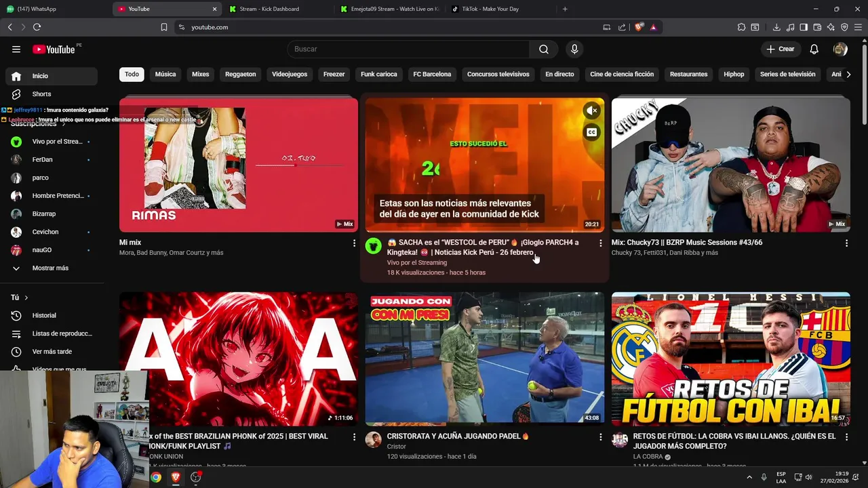Open options for SACHA Noticias Kick video
The image size is (868, 488).
[x=600, y=243]
